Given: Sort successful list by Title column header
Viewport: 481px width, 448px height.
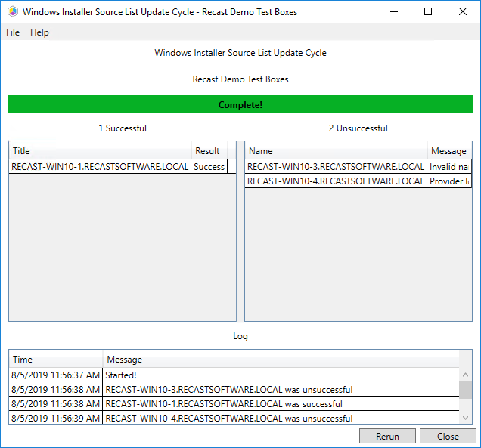Looking at the screenshot, I should (x=100, y=151).
